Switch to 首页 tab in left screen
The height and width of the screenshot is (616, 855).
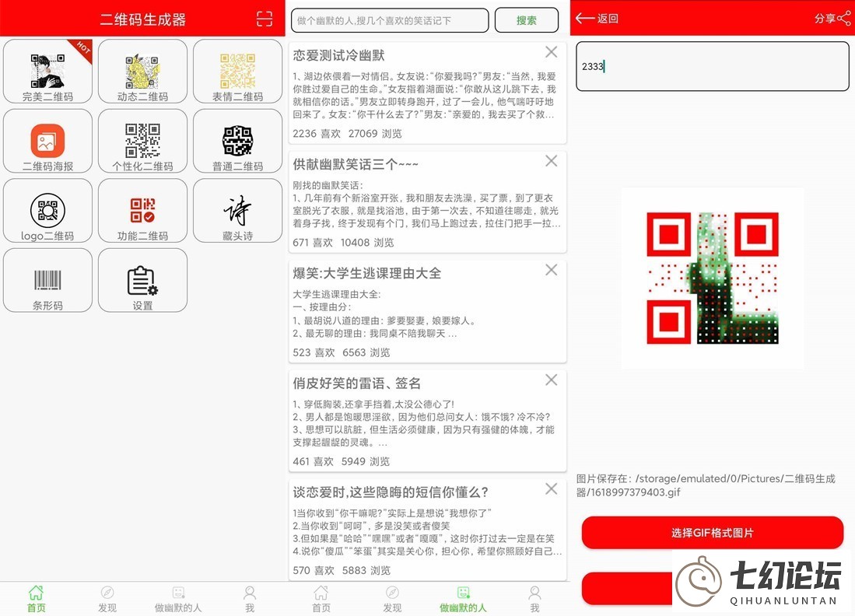(36, 599)
